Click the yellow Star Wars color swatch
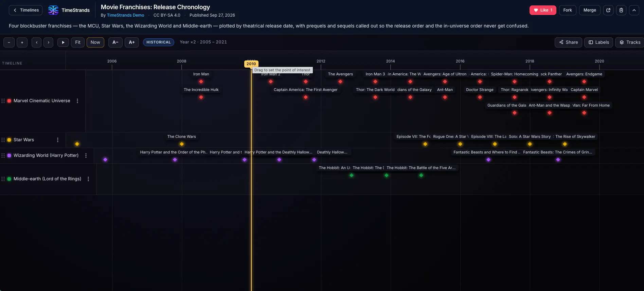The image size is (644, 291). point(9,140)
